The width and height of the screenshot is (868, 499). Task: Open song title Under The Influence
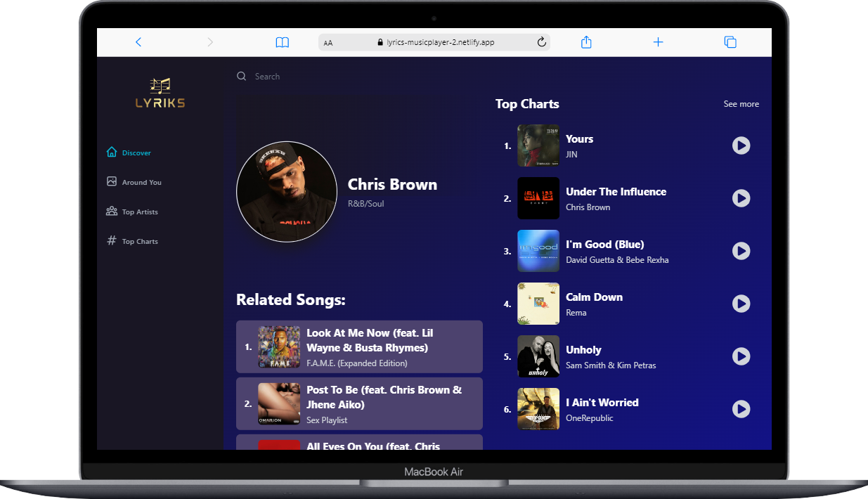click(x=616, y=192)
